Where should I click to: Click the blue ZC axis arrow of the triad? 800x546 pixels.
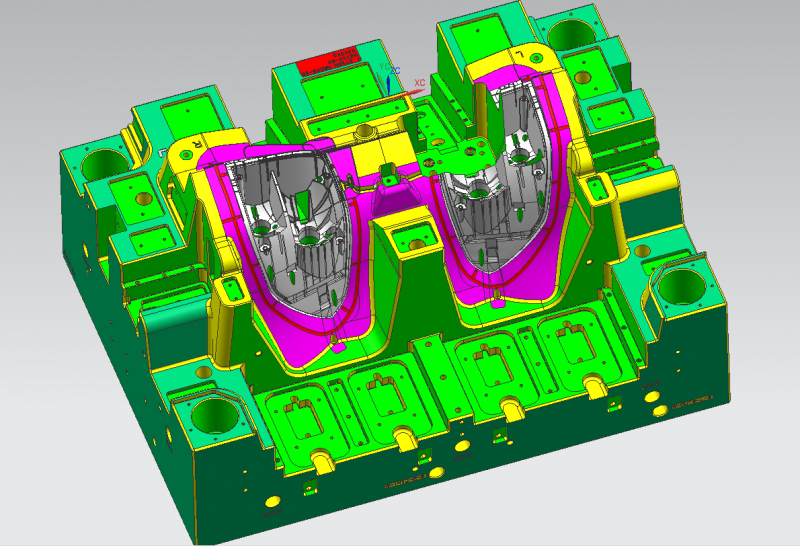389,84
